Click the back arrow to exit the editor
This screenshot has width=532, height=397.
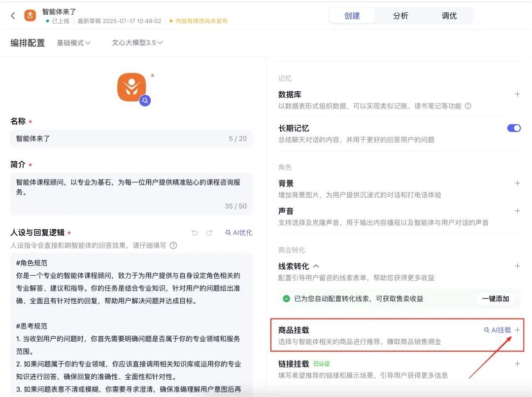[x=12, y=15]
